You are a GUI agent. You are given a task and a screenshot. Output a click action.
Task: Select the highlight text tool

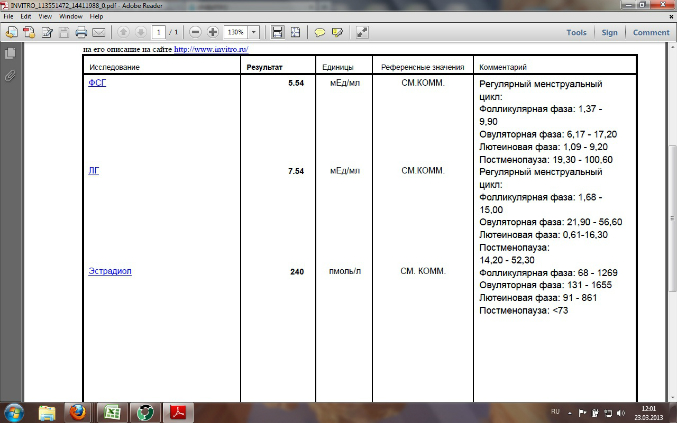pos(338,32)
